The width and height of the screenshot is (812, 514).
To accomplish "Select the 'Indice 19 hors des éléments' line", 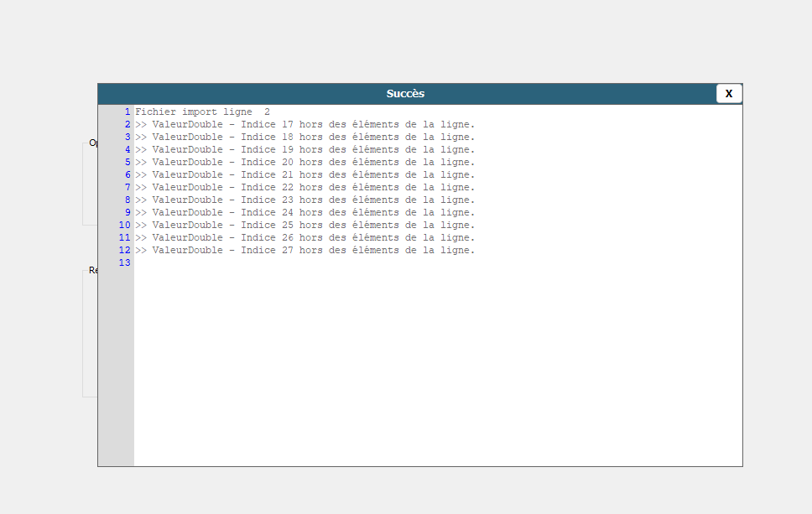I will 305,149.
